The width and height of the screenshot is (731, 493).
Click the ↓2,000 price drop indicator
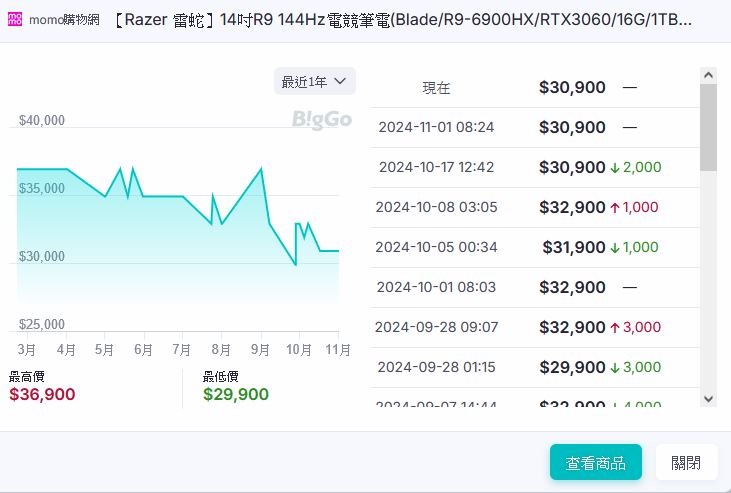(636, 167)
